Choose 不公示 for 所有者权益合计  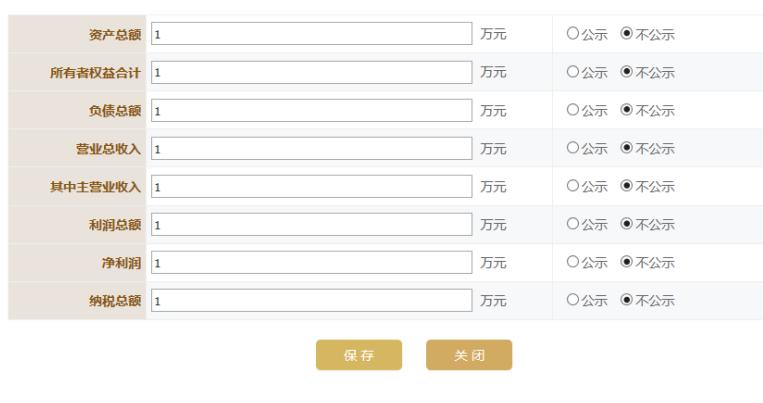(x=627, y=72)
